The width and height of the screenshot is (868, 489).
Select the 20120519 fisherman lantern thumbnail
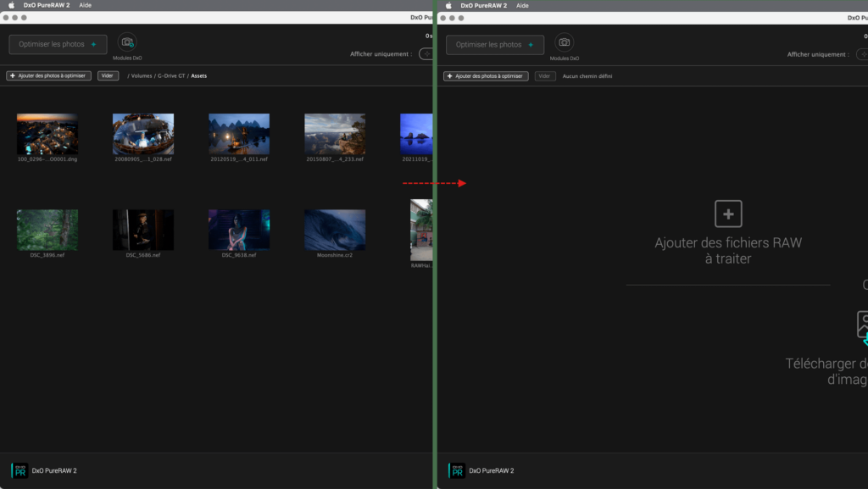239,134
